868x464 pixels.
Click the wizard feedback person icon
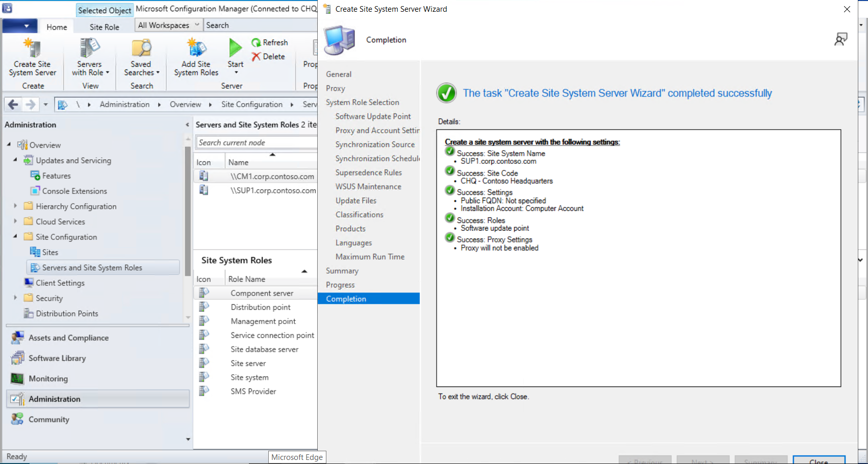click(841, 39)
